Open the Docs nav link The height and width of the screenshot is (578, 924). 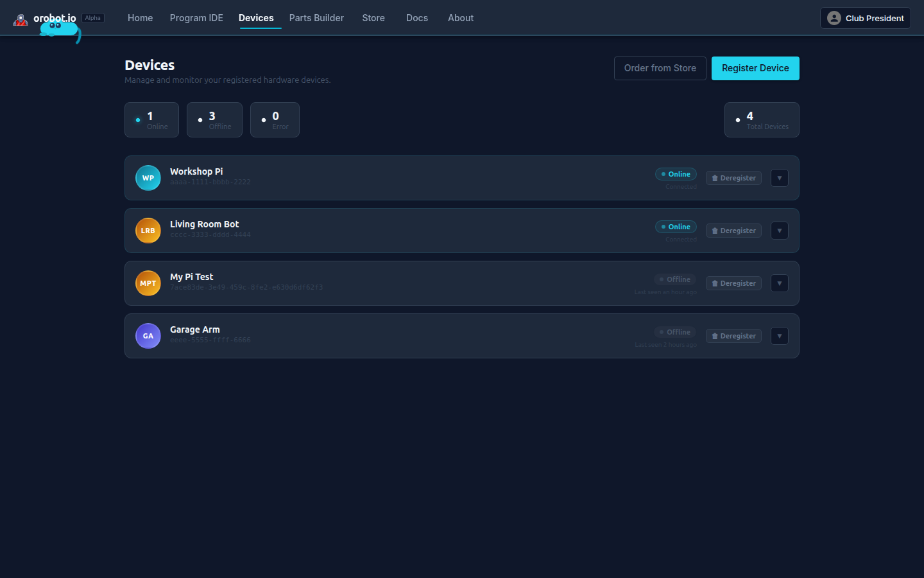[x=417, y=18]
